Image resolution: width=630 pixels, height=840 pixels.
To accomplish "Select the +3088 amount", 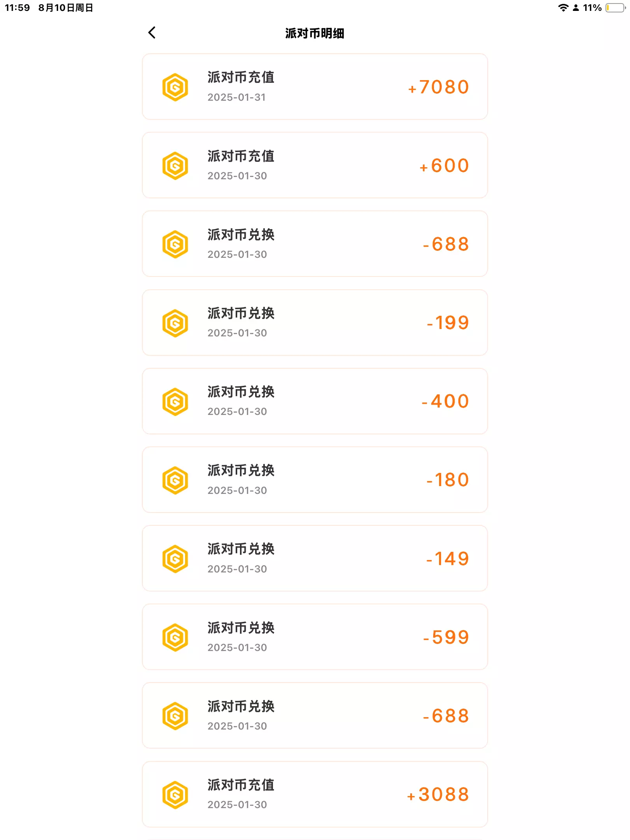I will (x=438, y=794).
